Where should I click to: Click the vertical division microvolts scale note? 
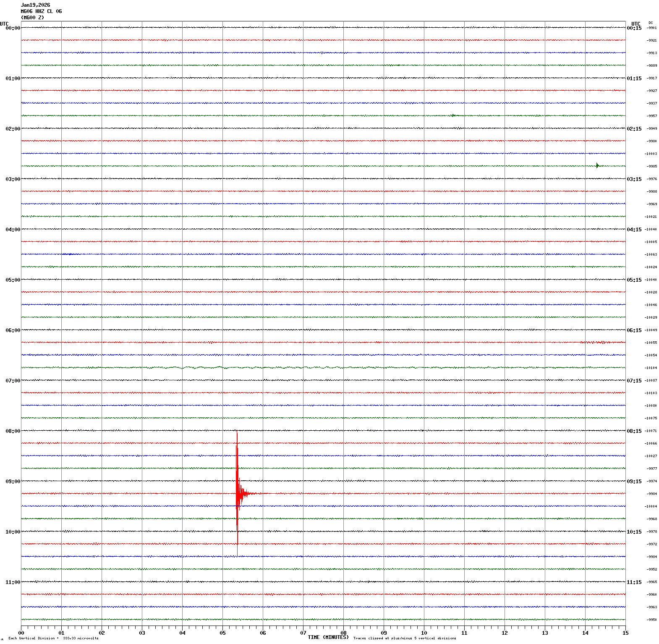click(x=53, y=638)
